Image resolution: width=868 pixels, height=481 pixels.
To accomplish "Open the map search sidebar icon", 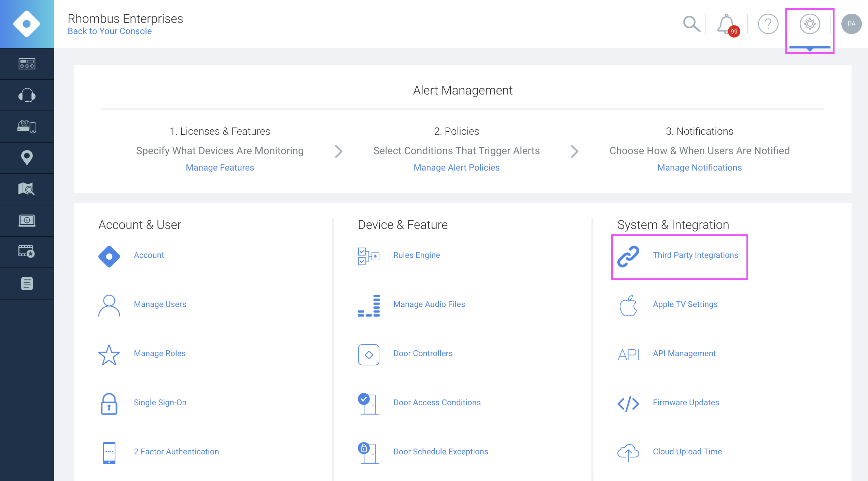I will (x=27, y=189).
